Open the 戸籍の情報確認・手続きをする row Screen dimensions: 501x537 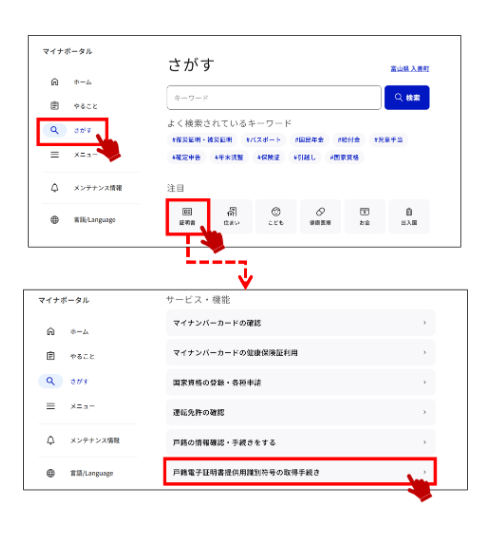301,442
